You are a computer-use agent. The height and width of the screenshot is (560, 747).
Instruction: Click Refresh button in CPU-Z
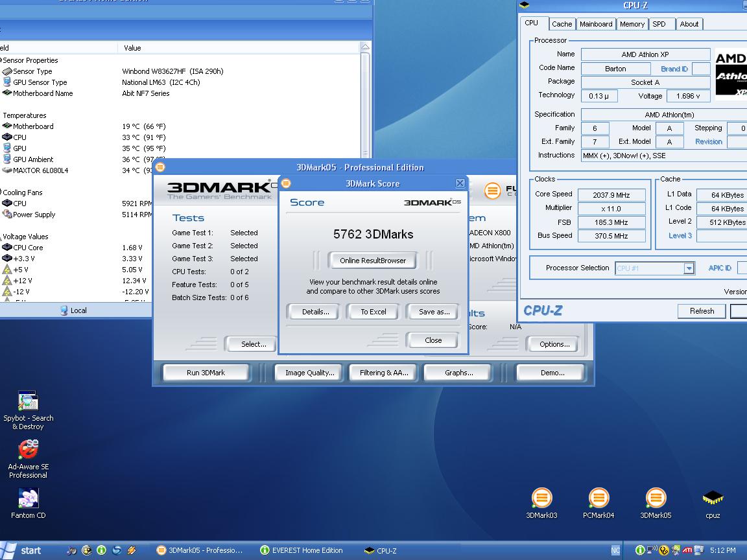[x=702, y=311]
